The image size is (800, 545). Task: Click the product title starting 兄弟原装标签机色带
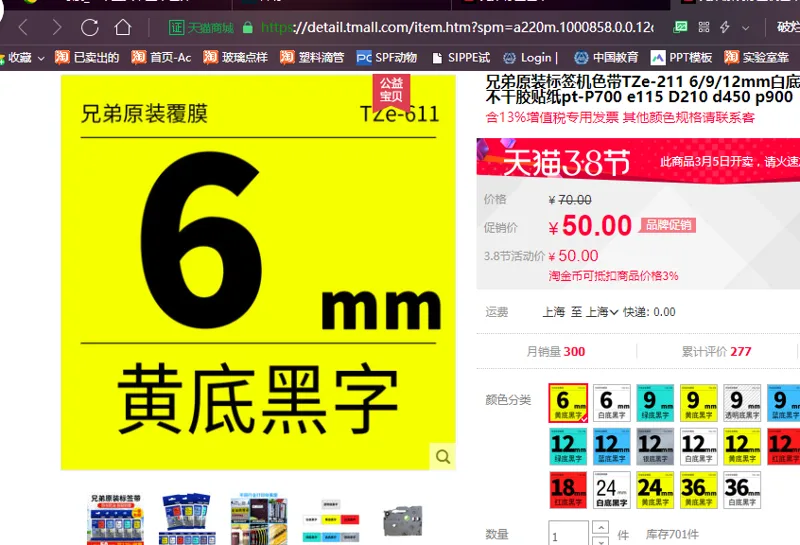642,89
